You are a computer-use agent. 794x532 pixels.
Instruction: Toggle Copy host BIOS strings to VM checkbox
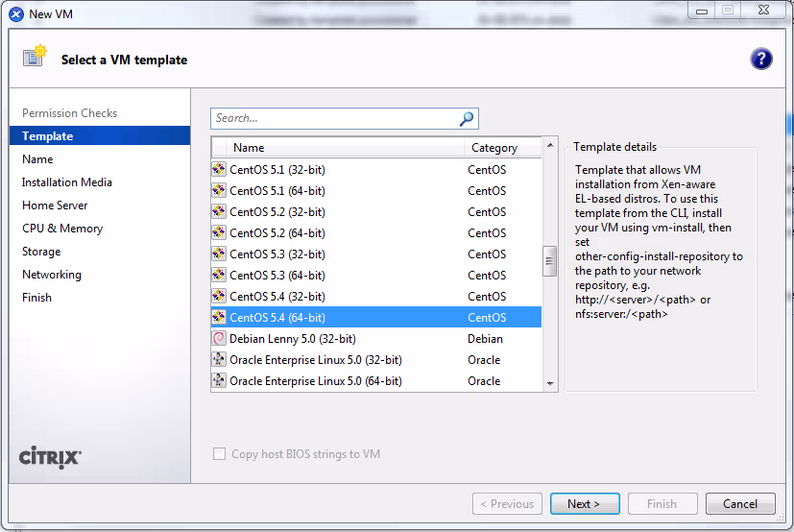219,454
